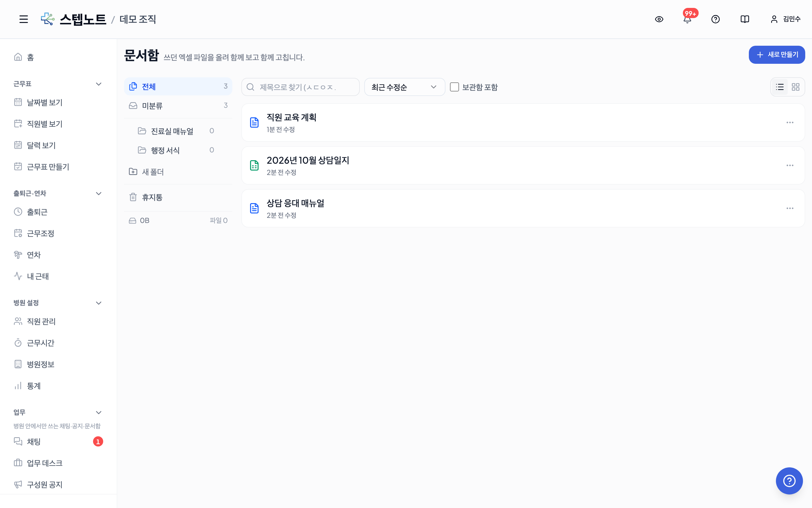Screen dimensions: 812x508
Task: Click the eye preview icon in header
Action: [x=659, y=19]
